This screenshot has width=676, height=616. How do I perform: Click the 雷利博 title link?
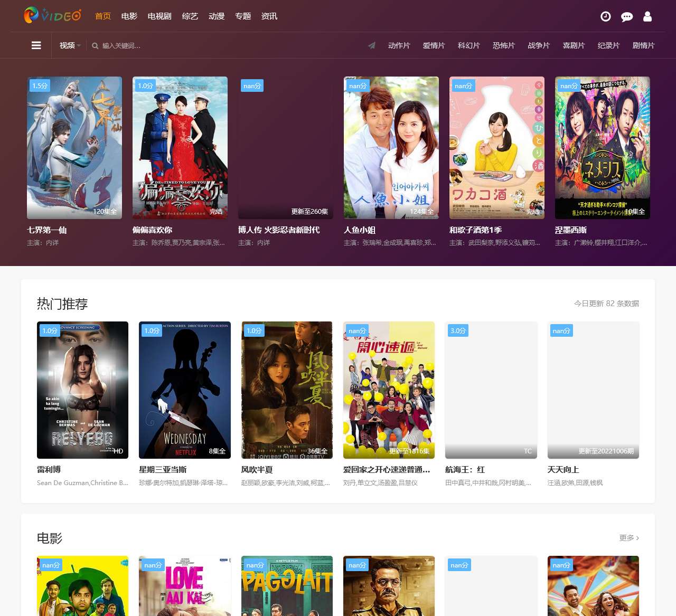(49, 470)
